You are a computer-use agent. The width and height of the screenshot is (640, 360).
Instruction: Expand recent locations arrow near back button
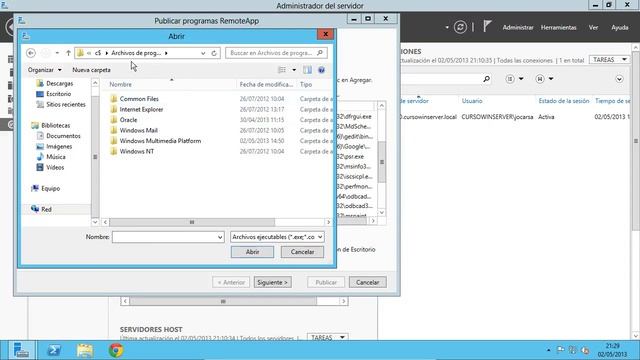click(x=57, y=53)
